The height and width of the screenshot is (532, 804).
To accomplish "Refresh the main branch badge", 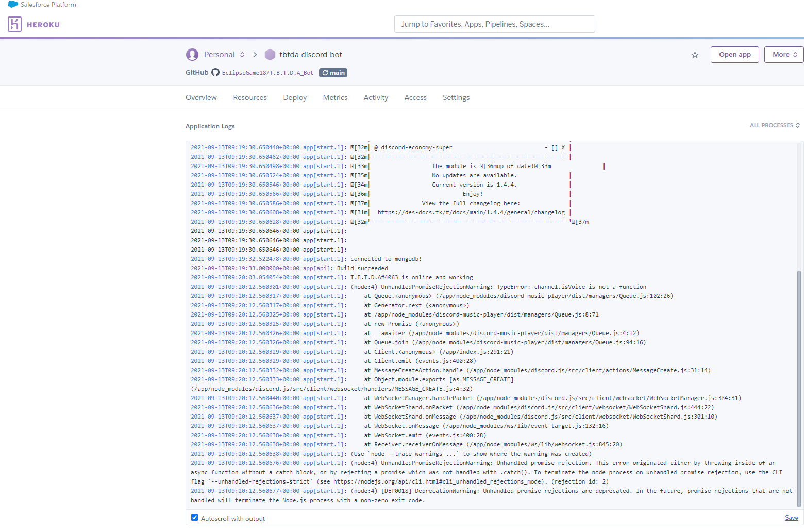I will coord(333,72).
